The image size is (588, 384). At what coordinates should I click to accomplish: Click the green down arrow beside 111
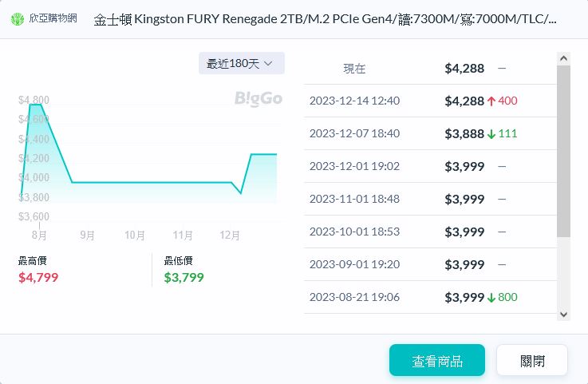click(491, 133)
